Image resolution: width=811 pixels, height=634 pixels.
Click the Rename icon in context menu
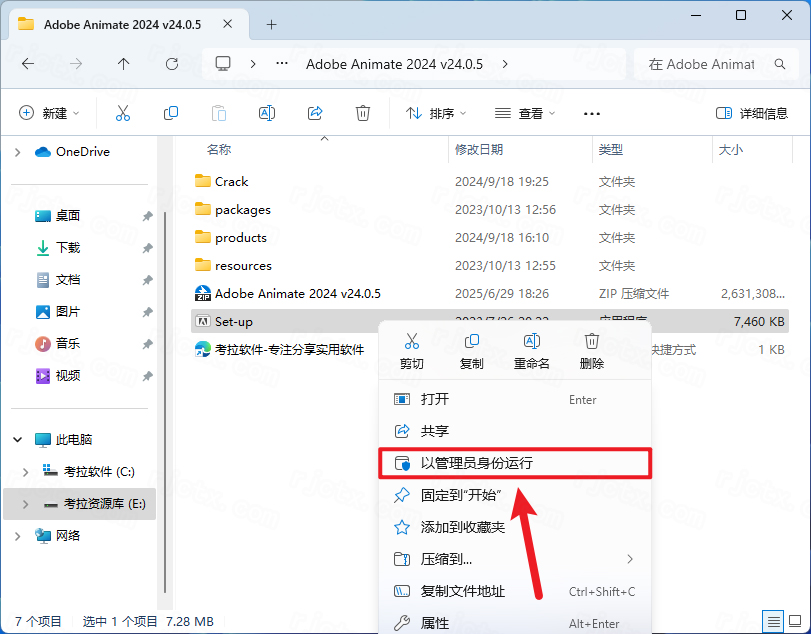tap(532, 343)
